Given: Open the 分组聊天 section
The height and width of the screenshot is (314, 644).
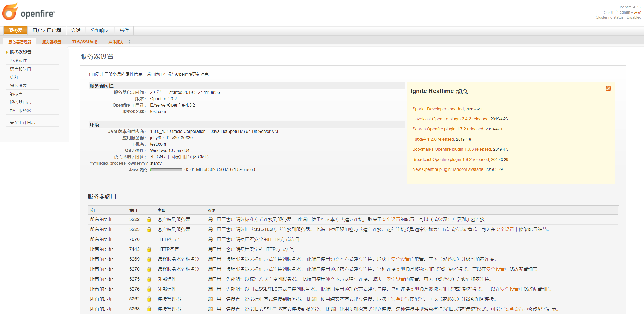Looking at the screenshot, I should [100, 30].
